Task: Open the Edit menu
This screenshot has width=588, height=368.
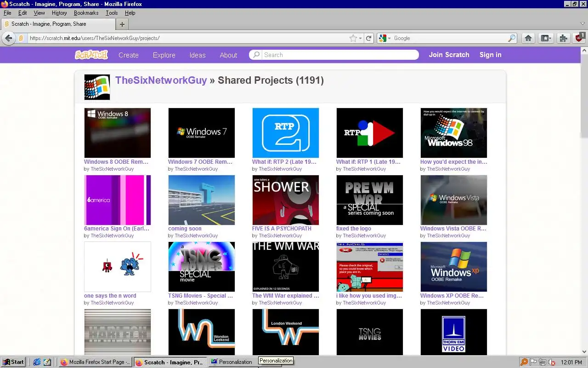Action: (x=23, y=13)
